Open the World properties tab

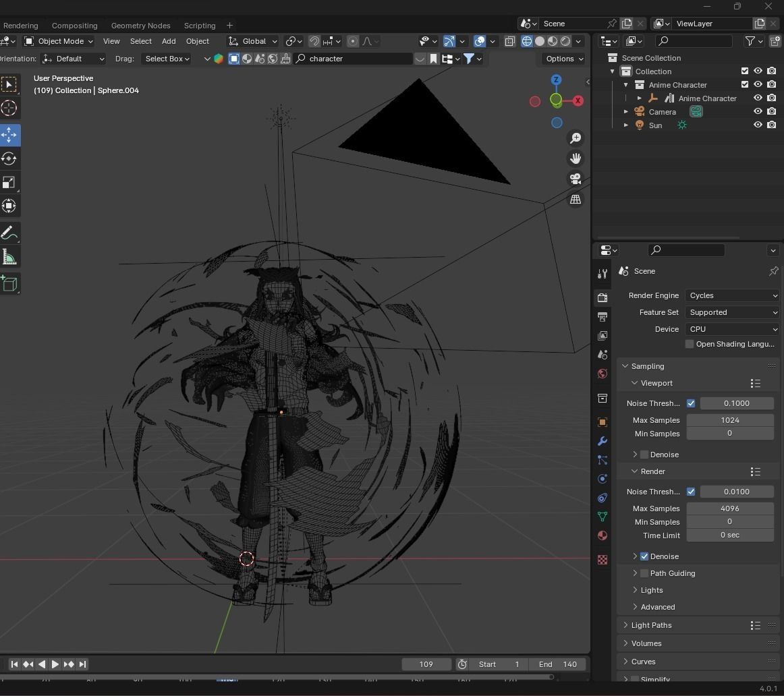(x=603, y=374)
